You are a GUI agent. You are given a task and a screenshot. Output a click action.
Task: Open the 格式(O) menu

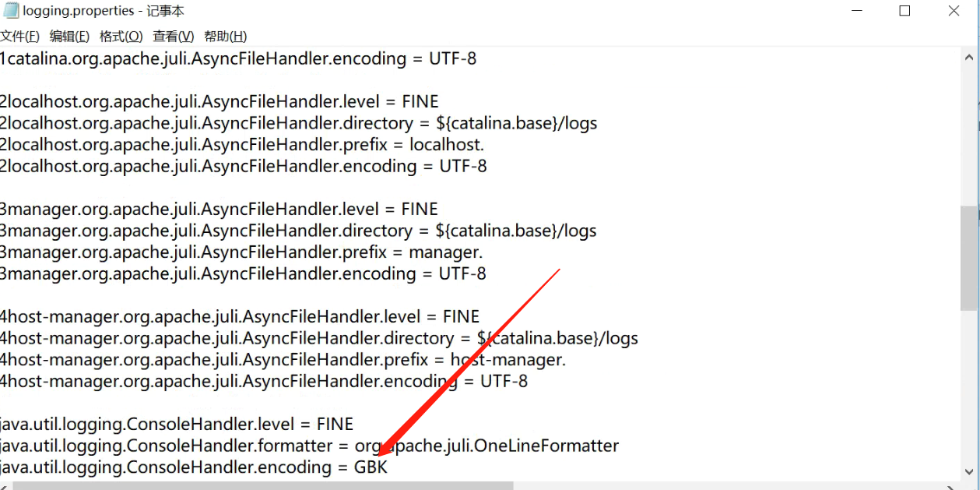(x=121, y=37)
